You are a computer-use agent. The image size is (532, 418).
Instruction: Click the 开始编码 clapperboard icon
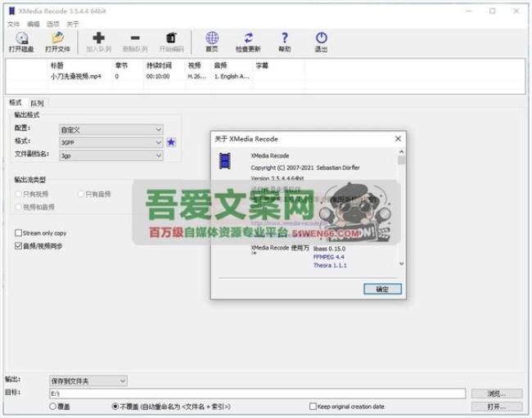tap(171, 38)
